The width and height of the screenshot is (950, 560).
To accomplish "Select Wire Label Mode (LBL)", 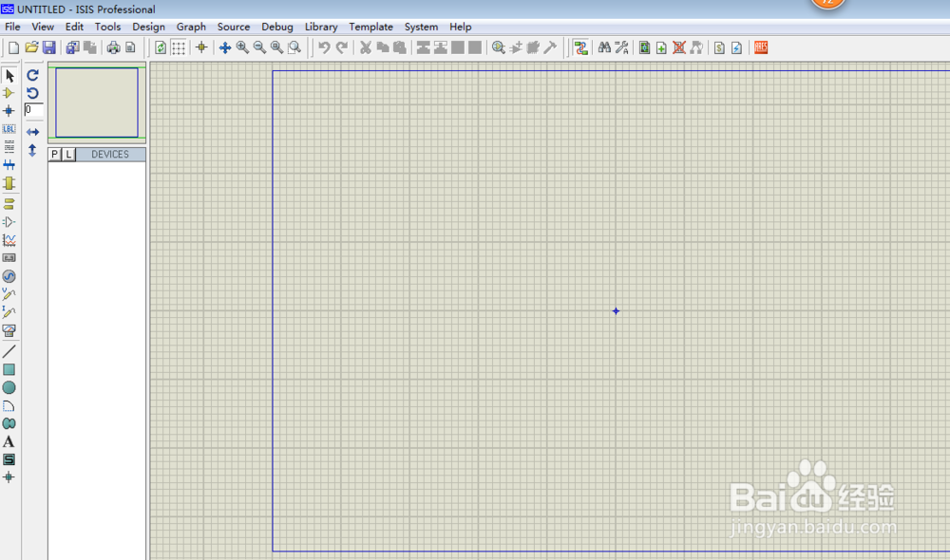I will tap(9, 129).
